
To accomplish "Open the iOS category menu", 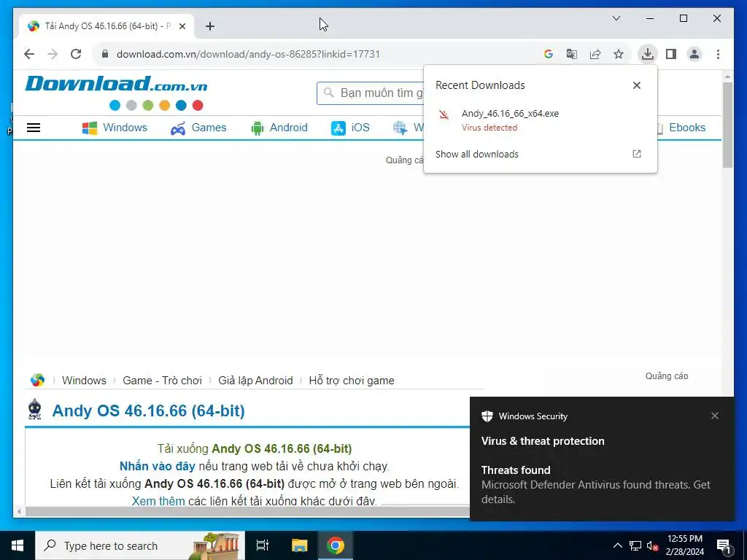I will click(350, 128).
